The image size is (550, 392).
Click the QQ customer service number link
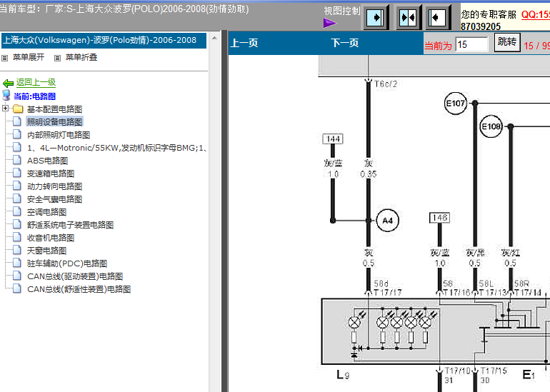535,14
